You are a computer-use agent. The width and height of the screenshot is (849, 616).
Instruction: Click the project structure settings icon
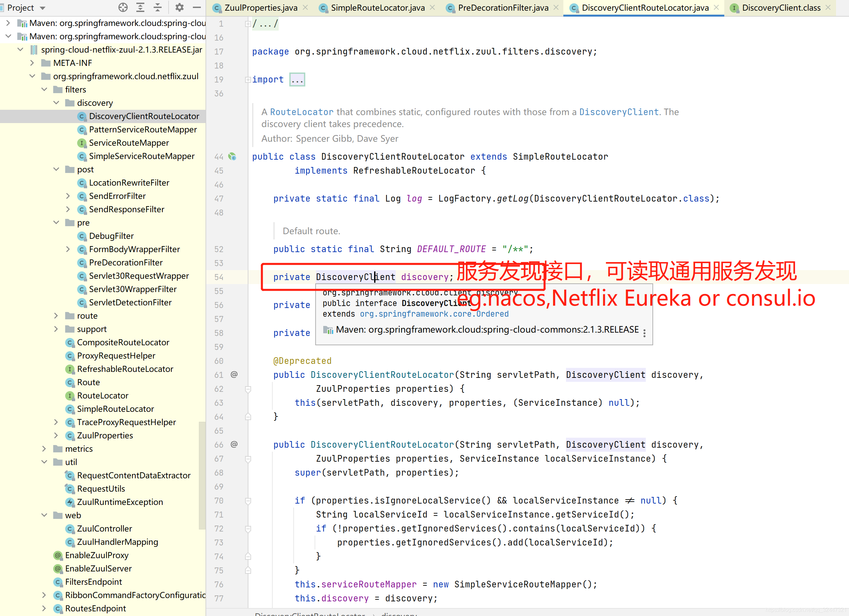click(x=179, y=7)
